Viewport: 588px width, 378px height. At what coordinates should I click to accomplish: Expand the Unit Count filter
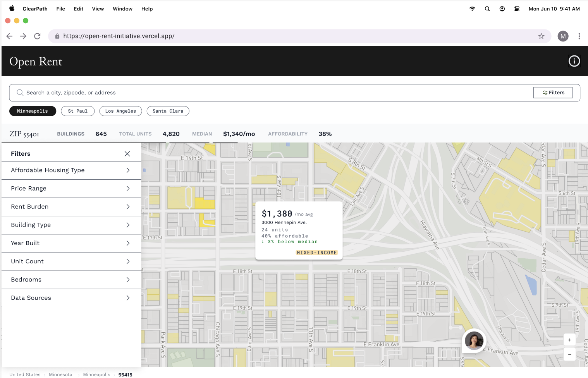click(x=71, y=261)
